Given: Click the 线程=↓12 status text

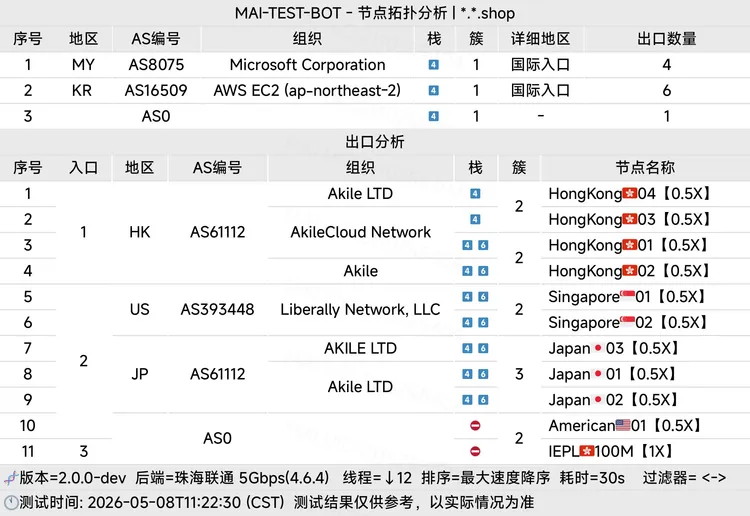Looking at the screenshot, I should pos(377,477).
